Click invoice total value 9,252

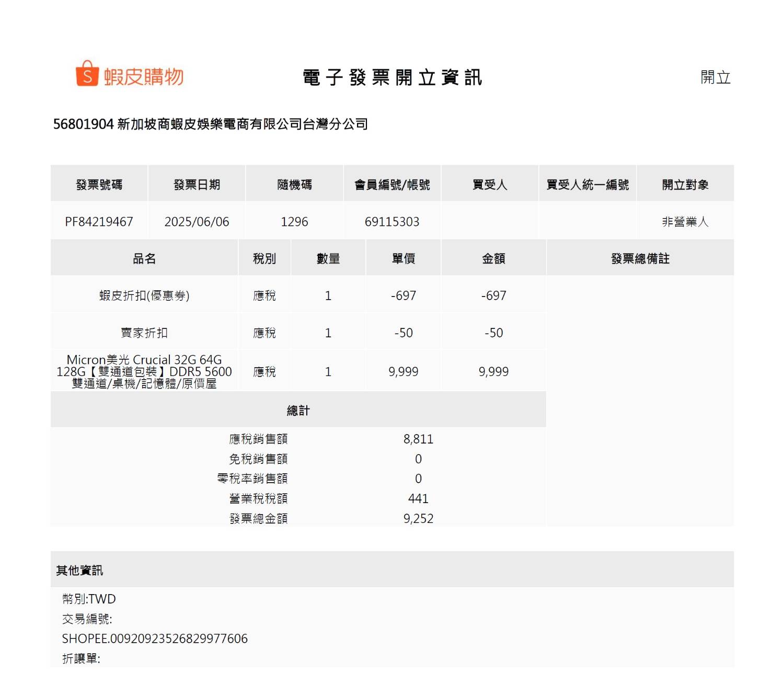coord(418,518)
